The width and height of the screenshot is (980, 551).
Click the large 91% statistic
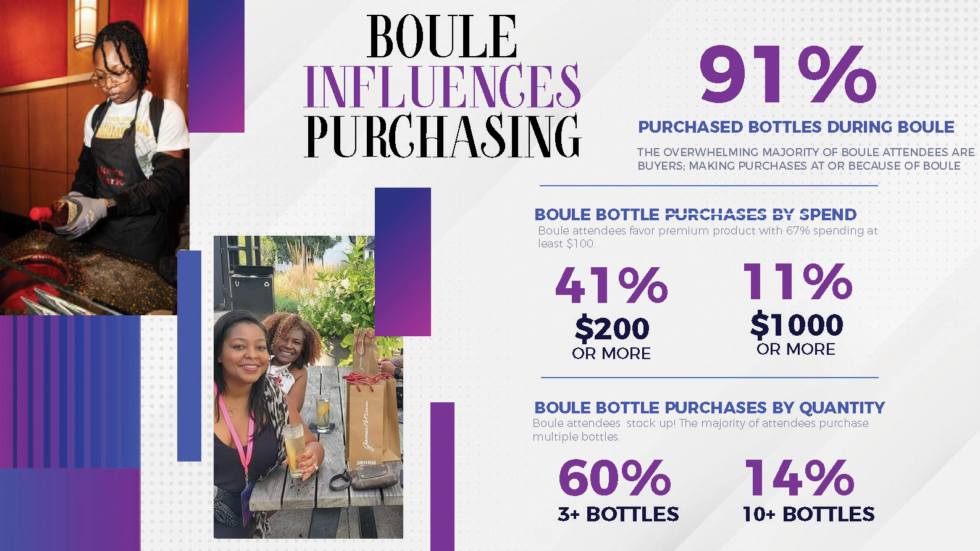(x=787, y=75)
